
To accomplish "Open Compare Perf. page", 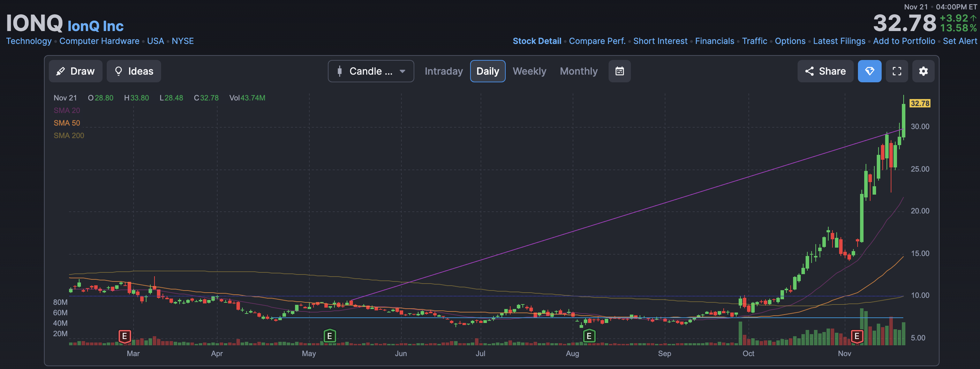I will pyautogui.click(x=597, y=41).
